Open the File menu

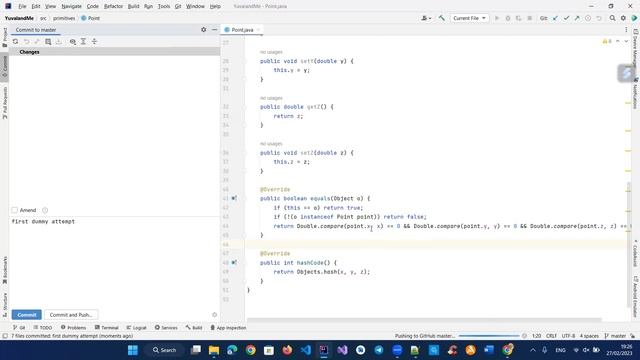point(22,6)
